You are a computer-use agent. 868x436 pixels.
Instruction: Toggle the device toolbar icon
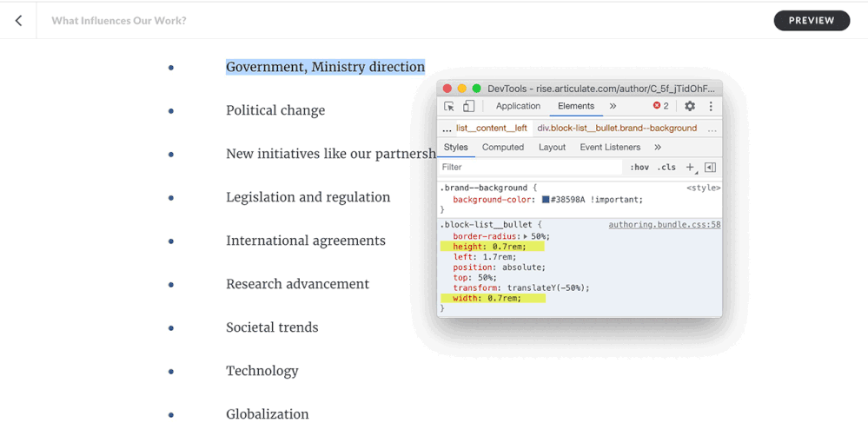pos(468,106)
